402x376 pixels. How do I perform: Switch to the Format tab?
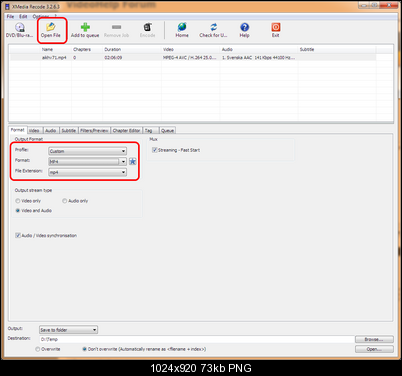pyautogui.click(x=18, y=130)
